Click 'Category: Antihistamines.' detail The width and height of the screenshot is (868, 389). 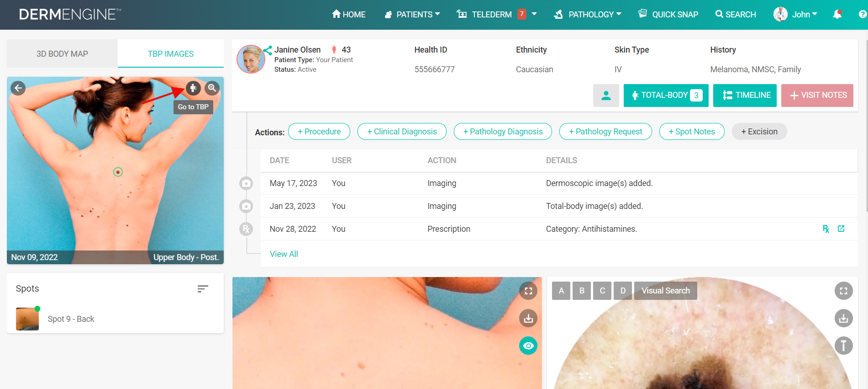tap(591, 229)
